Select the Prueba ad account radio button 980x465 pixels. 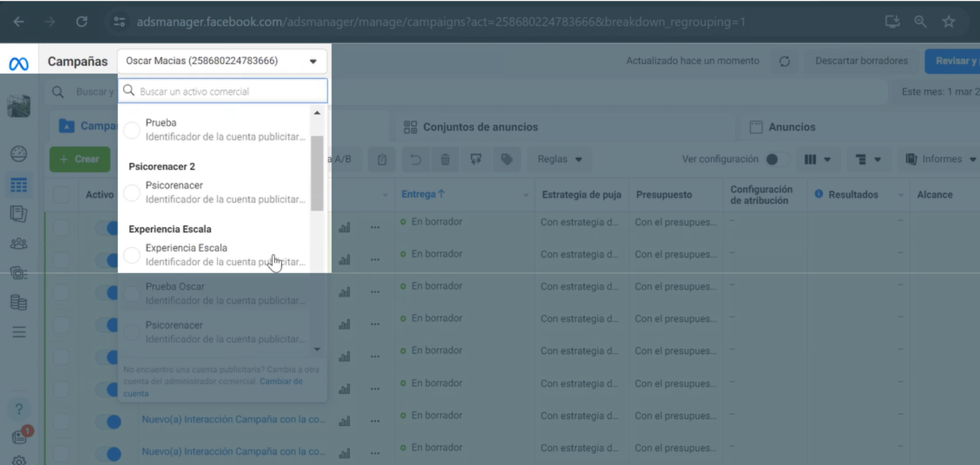click(x=131, y=130)
